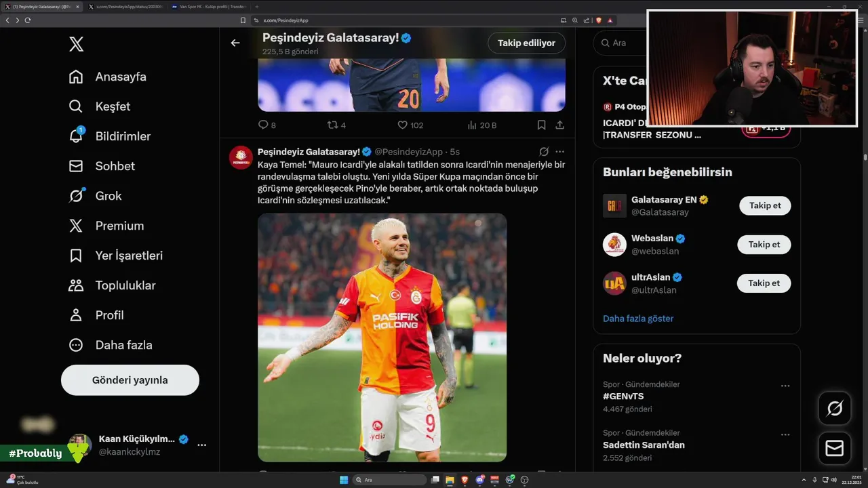Click Brave Shields lion icon

tap(599, 20)
